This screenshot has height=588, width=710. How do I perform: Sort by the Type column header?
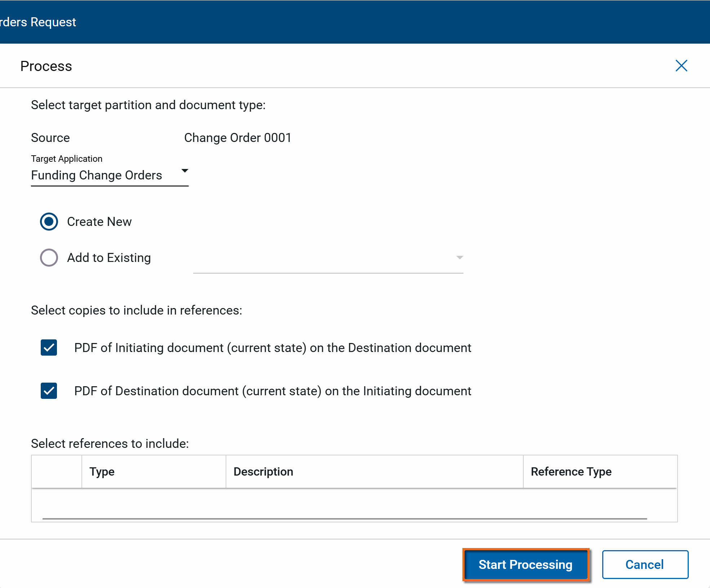[102, 472]
